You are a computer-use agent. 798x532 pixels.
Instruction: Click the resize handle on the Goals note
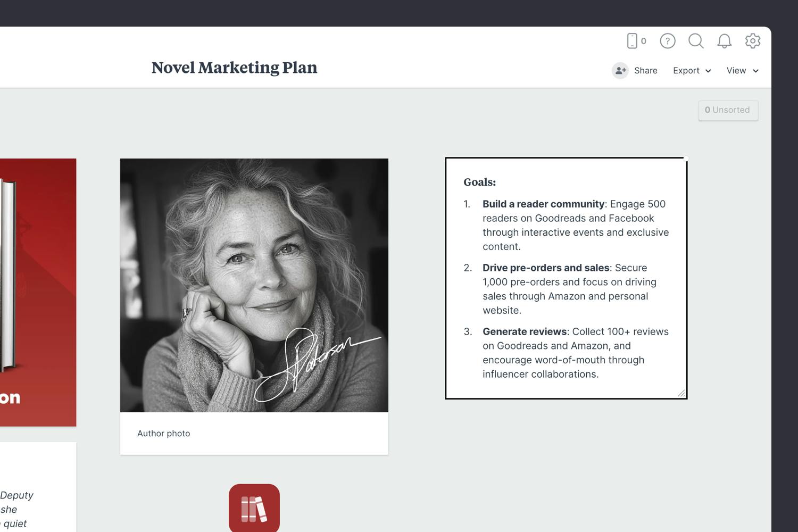pyautogui.click(x=680, y=393)
